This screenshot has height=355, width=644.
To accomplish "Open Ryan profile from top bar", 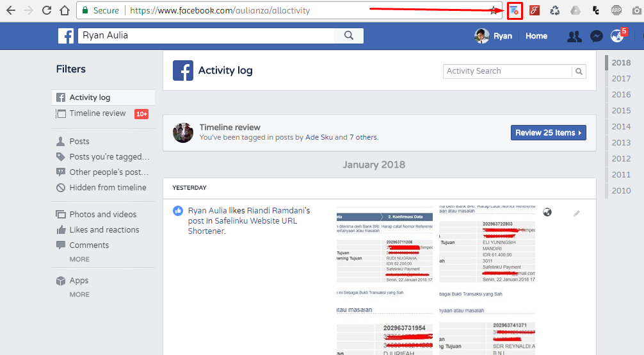I will click(494, 36).
